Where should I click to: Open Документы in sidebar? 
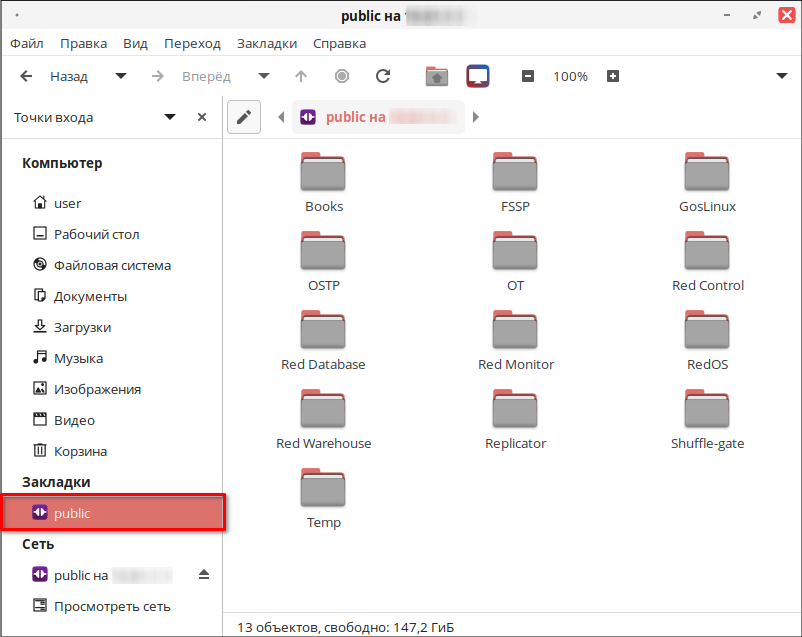tap(112, 296)
